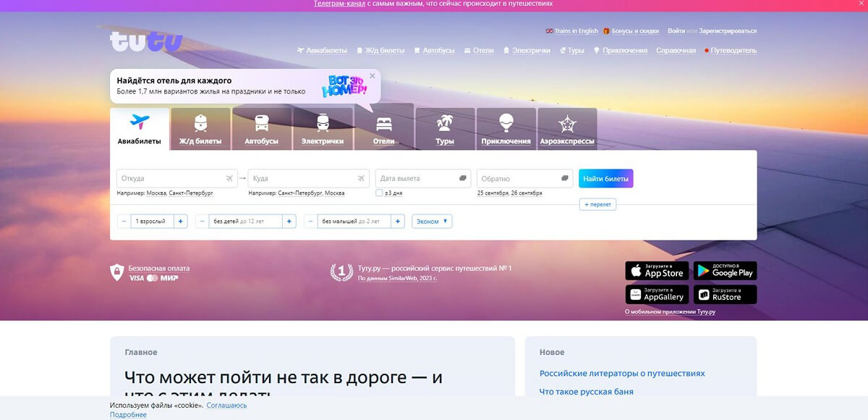Open the Google Play download badge
868x420 pixels.
(x=725, y=271)
